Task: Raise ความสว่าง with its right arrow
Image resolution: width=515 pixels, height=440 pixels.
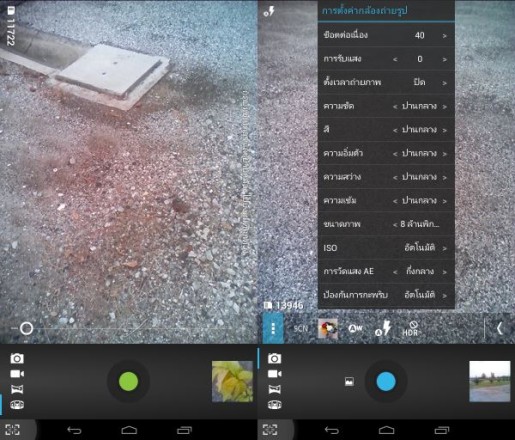Action: tap(445, 178)
